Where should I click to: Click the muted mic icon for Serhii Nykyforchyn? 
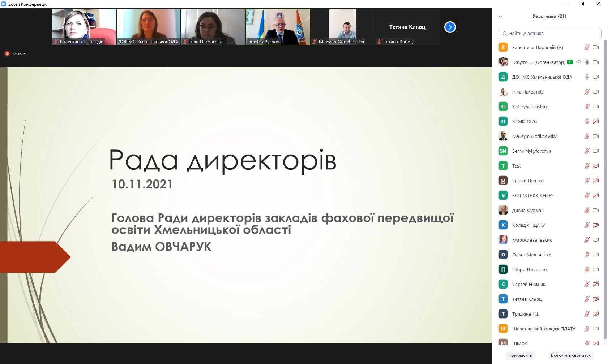(x=587, y=151)
